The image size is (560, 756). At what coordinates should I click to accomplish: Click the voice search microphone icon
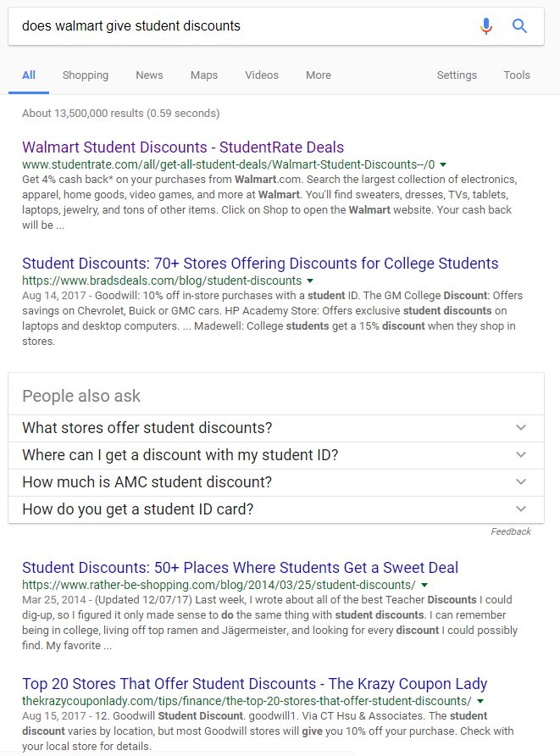(x=486, y=26)
